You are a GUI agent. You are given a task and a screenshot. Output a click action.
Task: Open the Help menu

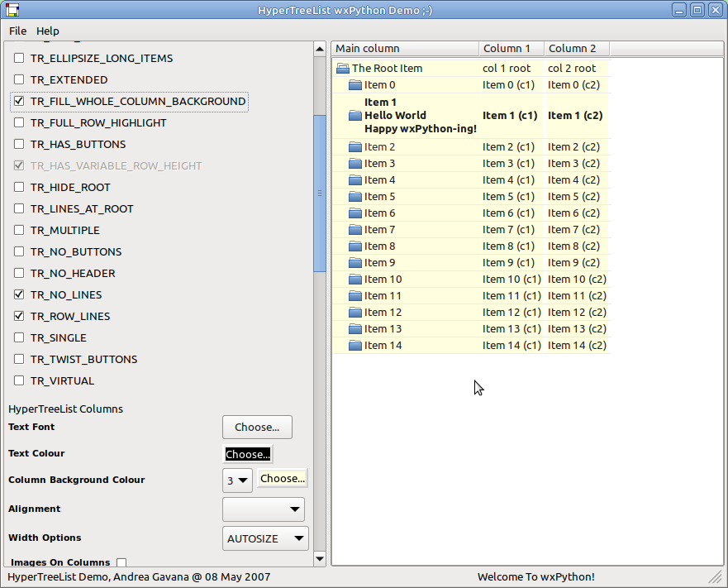pos(48,31)
